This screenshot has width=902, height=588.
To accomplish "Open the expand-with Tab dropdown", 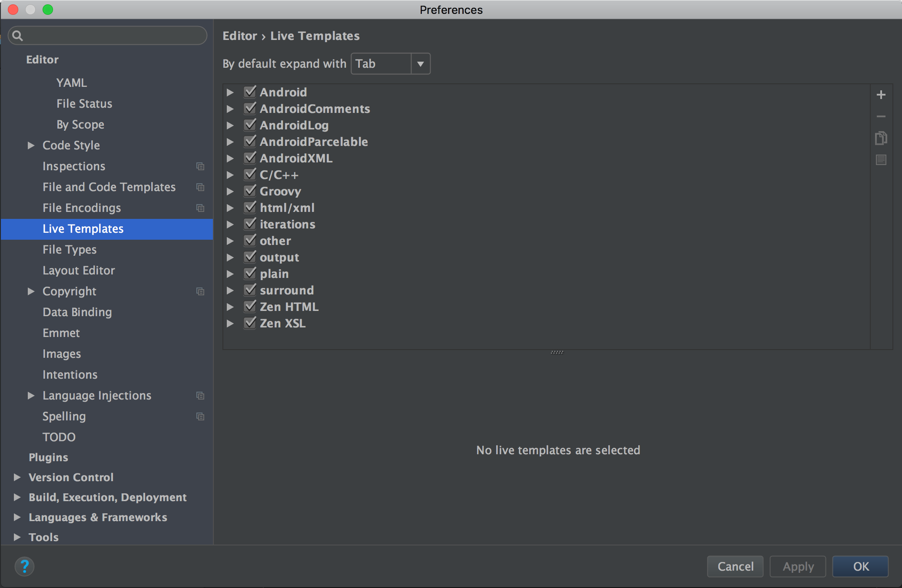I will click(390, 64).
